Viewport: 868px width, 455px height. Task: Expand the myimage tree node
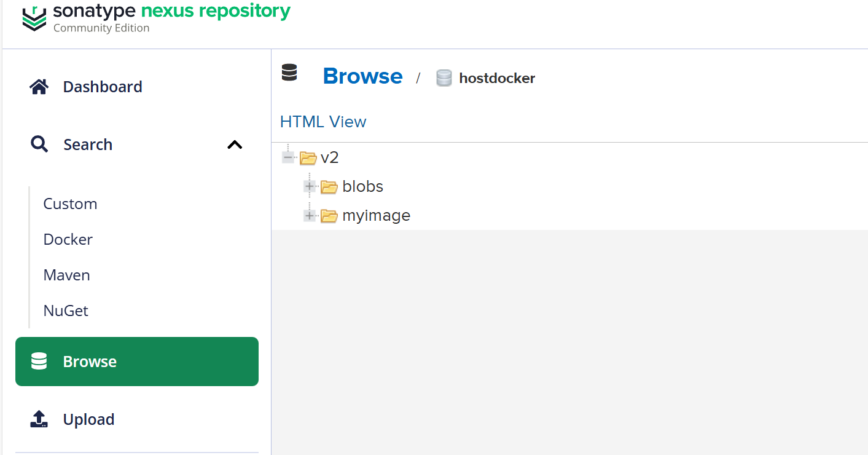(x=309, y=215)
